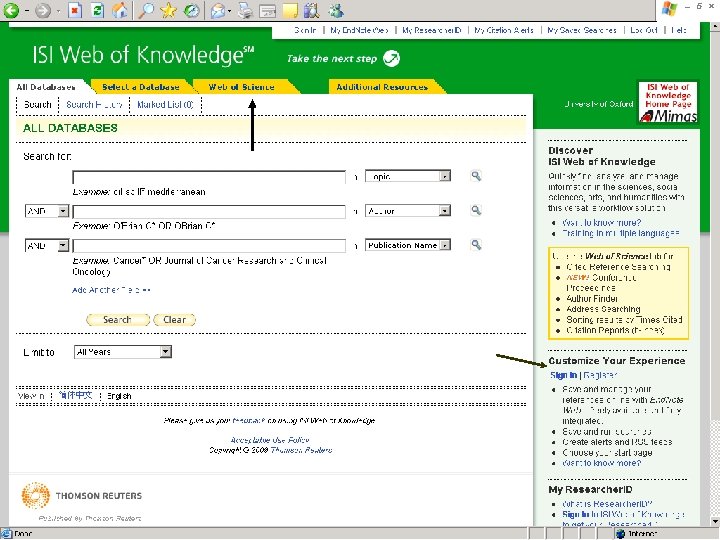Switch view to Chinese language link

point(75,395)
